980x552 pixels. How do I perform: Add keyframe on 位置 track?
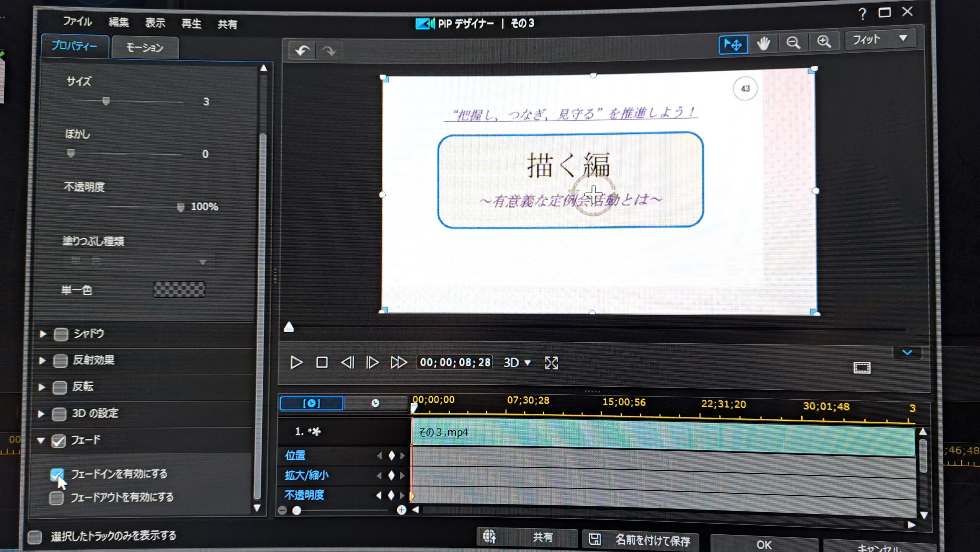[x=391, y=456]
